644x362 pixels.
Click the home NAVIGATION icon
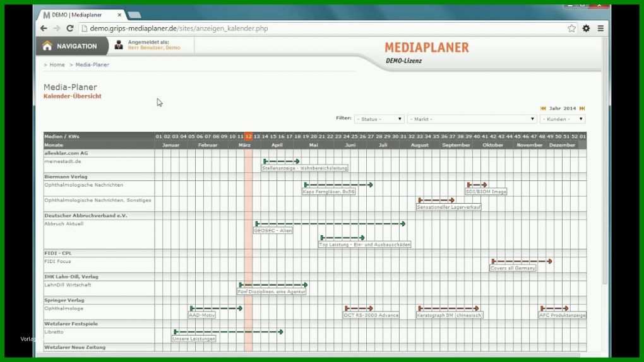(47, 46)
